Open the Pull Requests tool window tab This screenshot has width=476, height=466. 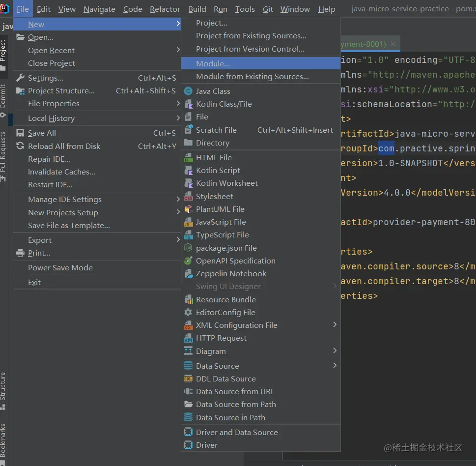[x=3, y=156]
